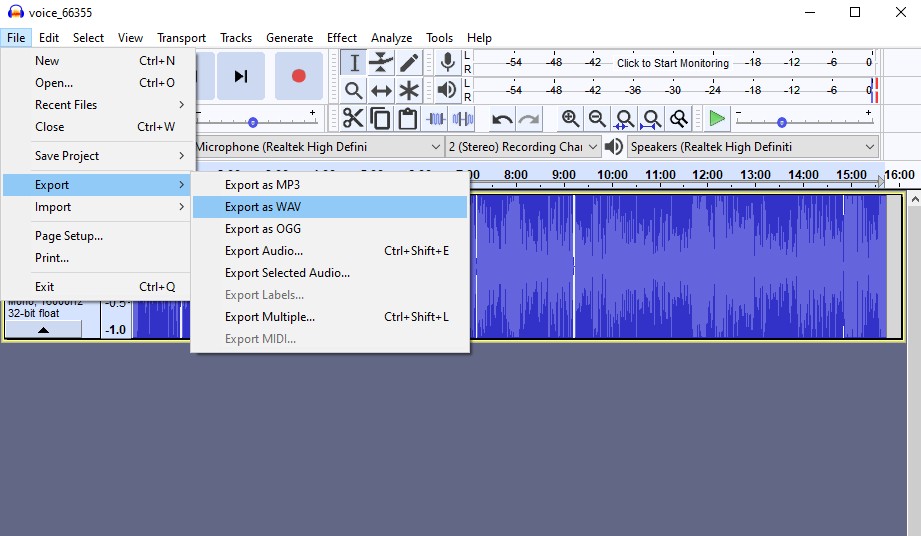921x536 pixels.
Task: Click the Undo arrow icon
Action: click(502, 119)
